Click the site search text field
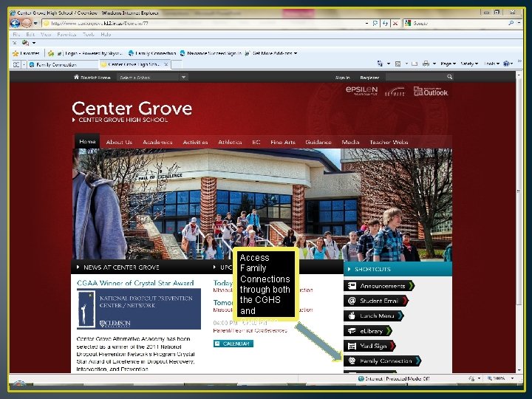 (416, 77)
